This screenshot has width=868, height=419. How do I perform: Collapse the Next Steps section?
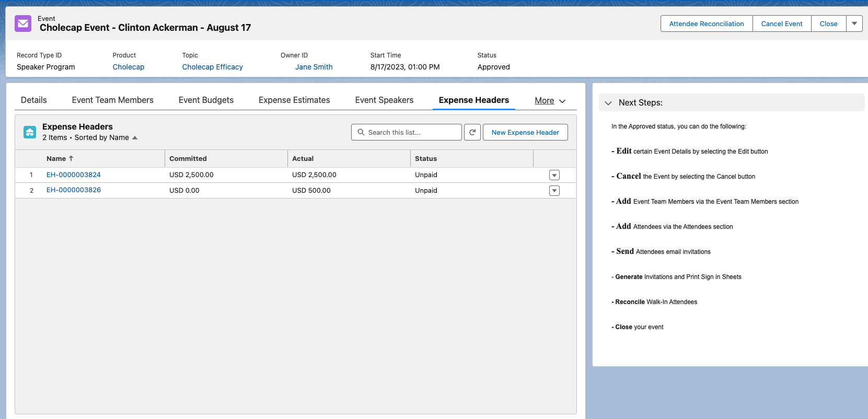click(x=608, y=103)
